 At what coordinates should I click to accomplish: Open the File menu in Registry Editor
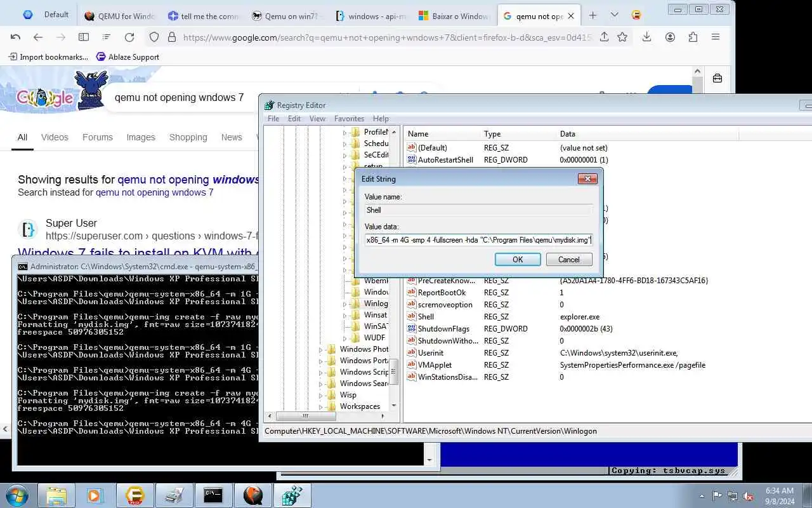[273, 119]
